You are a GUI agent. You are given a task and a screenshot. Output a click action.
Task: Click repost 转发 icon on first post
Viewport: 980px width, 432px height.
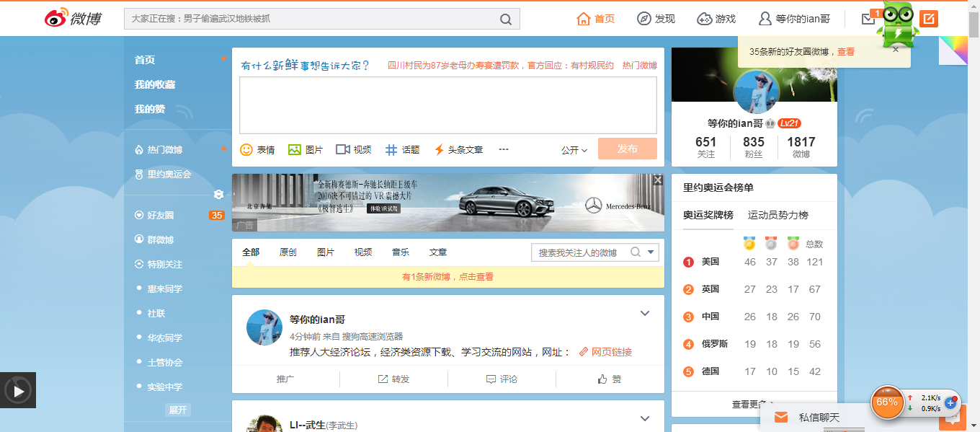coord(383,379)
